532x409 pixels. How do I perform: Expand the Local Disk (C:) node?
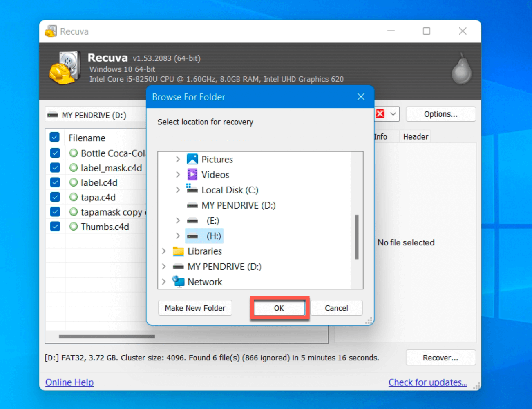pyautogui.click(x=178, y=190)
